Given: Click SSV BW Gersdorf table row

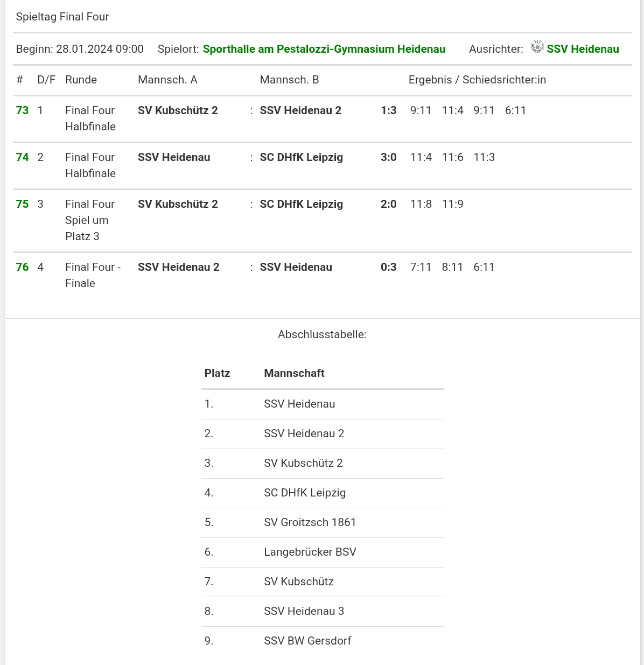Looking at the screenshot, I should pyautogui.click(x=307, y=641).
